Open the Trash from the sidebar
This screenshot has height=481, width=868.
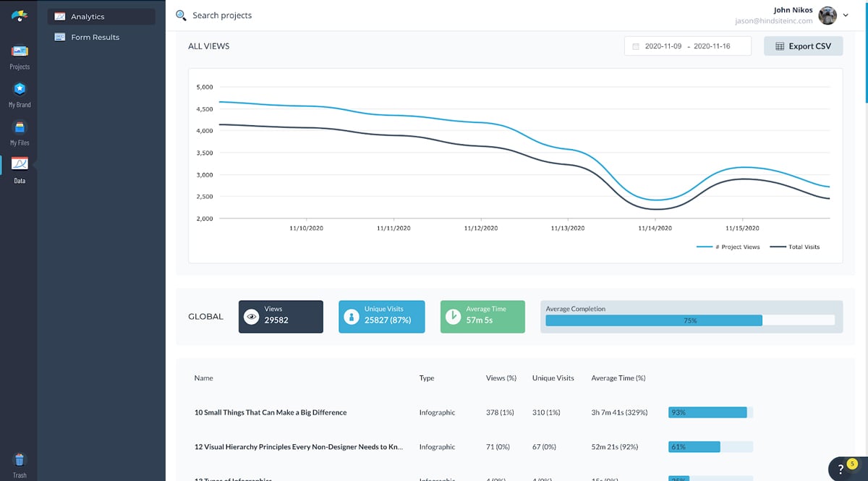19,461
